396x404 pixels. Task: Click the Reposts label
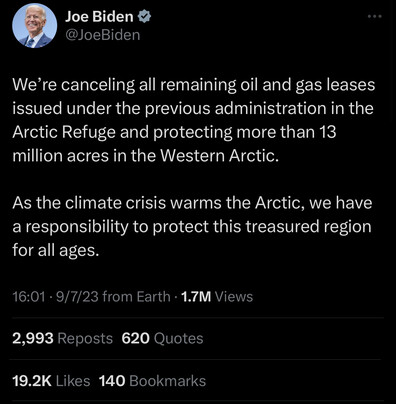(x=85, y=338)
